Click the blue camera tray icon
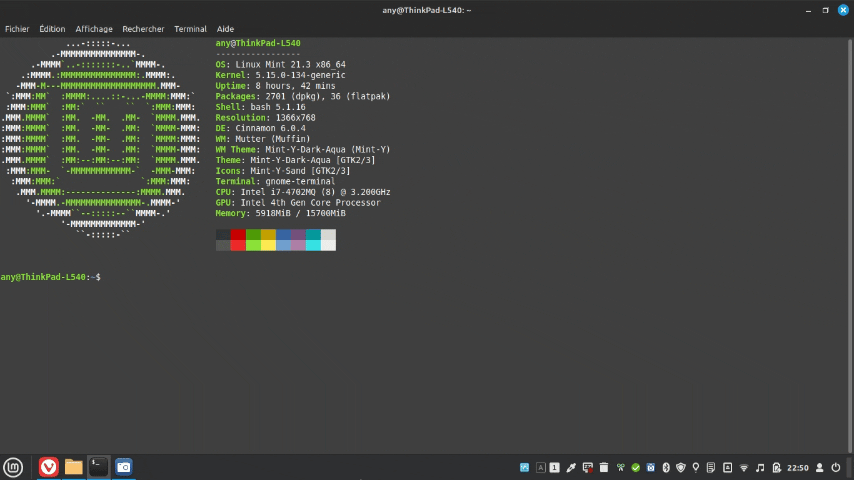The height and width of the screenshot is (480, 854). tap(651, 467)
